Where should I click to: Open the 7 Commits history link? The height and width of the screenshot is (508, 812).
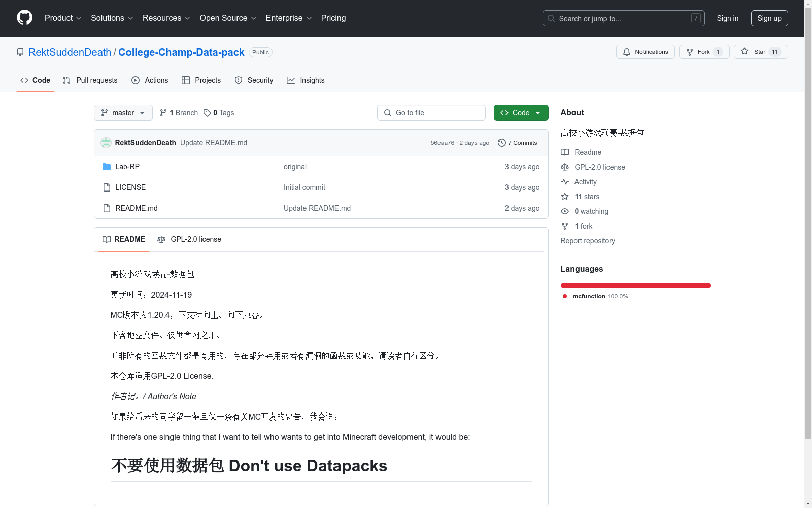(518, 143)
